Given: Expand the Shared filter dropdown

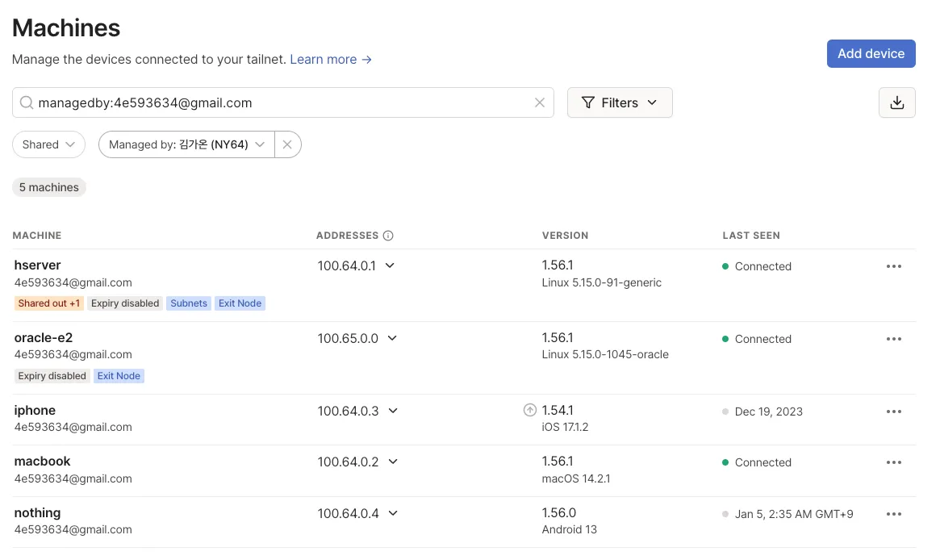Looking at the screenshot, I should 48,144.
